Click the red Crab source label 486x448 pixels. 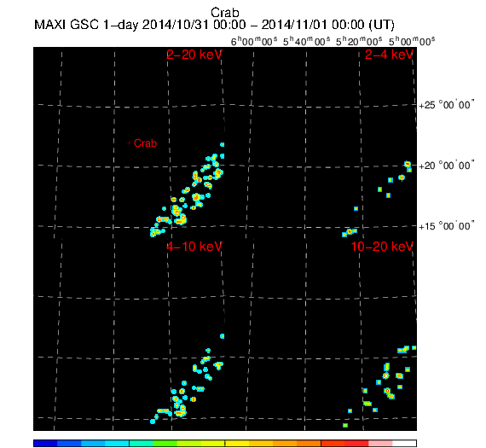tap(145, 143)
